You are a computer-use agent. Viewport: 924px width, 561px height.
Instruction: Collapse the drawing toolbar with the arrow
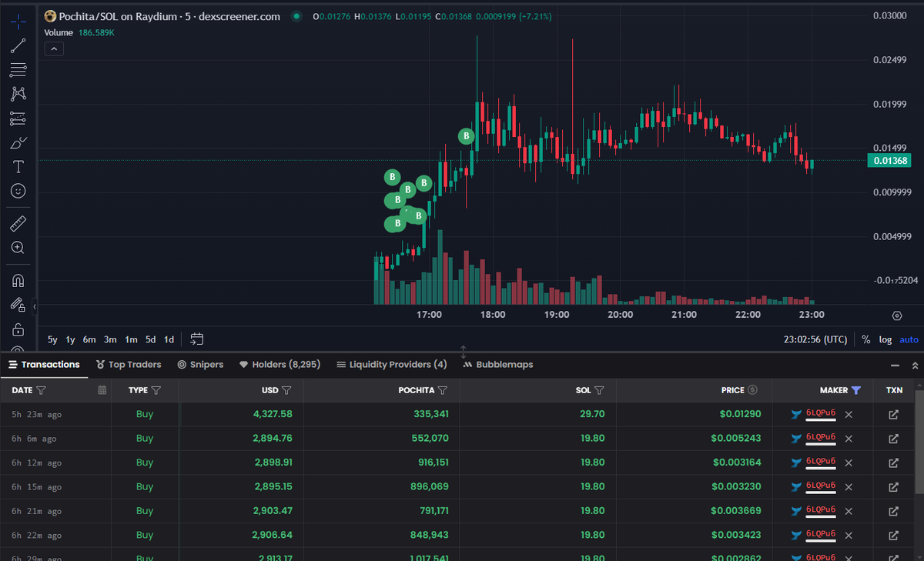pos(35,307)
